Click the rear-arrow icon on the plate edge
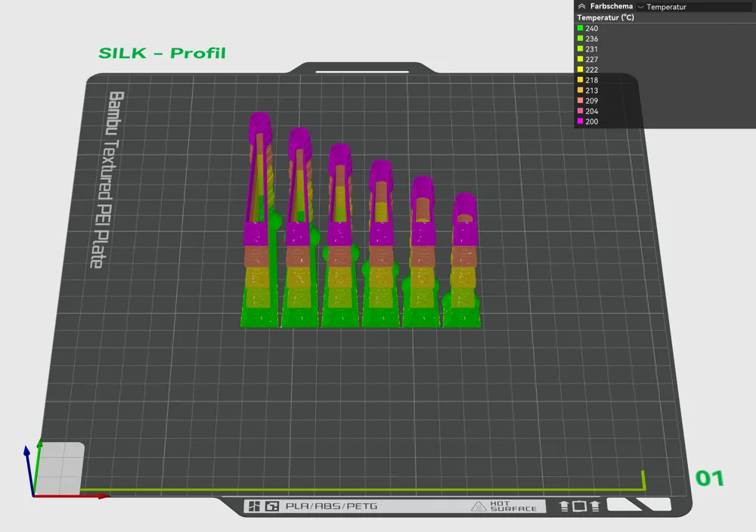Viewport: 756px width, 532px height. coord(565,505)
